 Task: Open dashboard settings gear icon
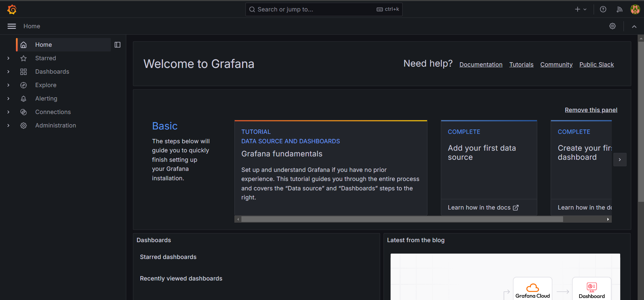point(612,26)
